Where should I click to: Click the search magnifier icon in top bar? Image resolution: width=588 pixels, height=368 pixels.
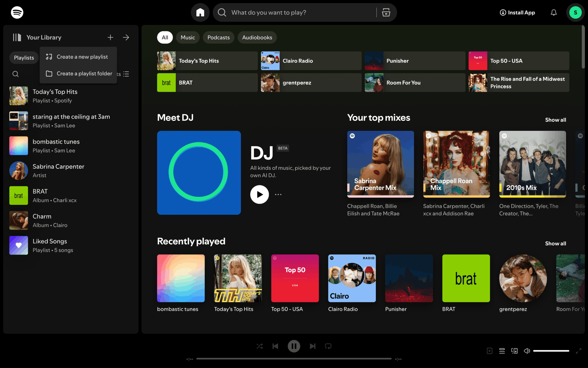coord(222,13)
